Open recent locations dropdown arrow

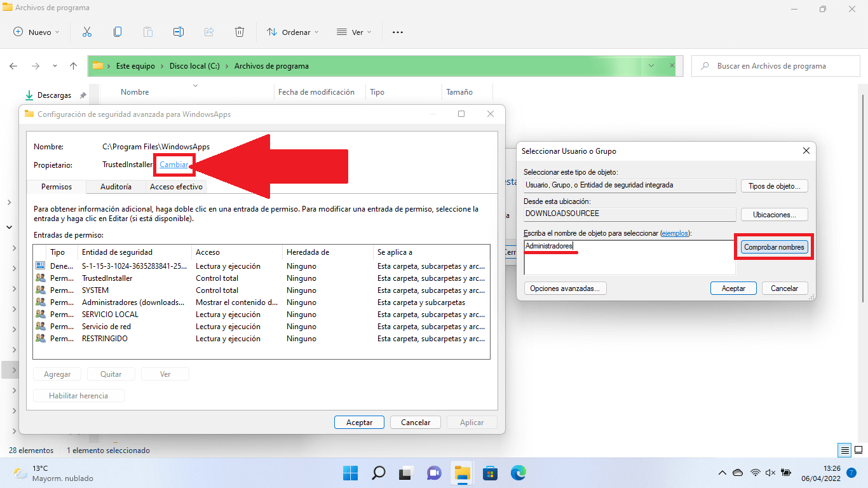[55, 66]
